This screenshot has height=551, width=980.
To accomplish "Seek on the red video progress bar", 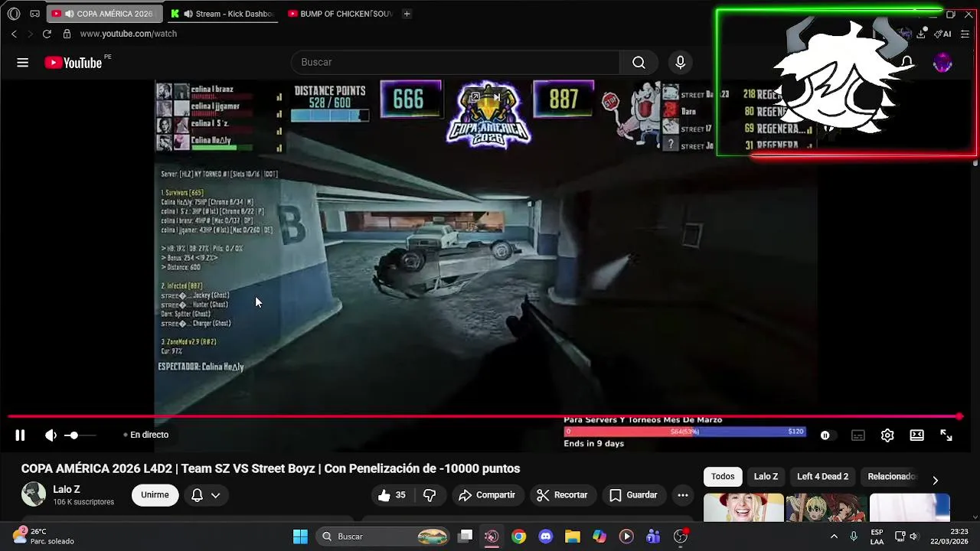I will point(484,416).
